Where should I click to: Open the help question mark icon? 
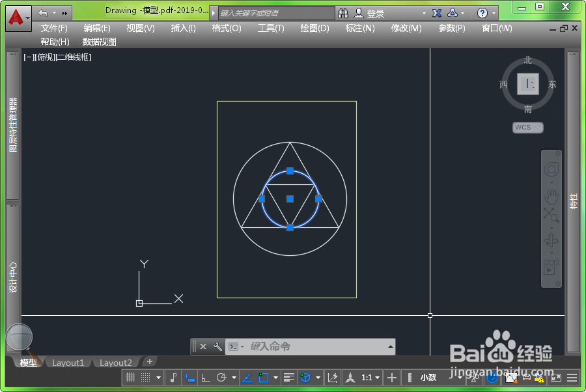pyautogui.click(x=482, y=14)
